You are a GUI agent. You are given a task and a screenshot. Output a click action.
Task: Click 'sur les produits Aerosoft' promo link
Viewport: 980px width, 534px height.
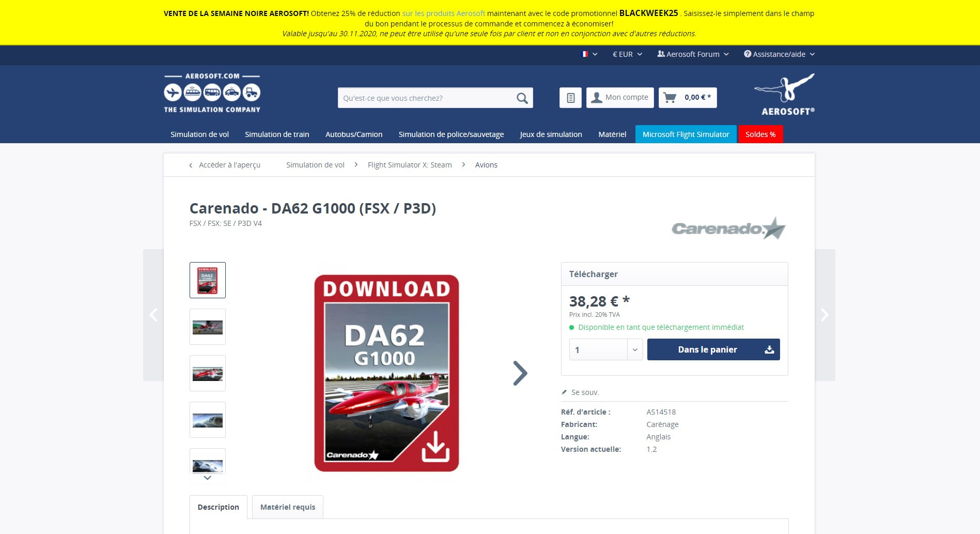(x=443, y=13)
